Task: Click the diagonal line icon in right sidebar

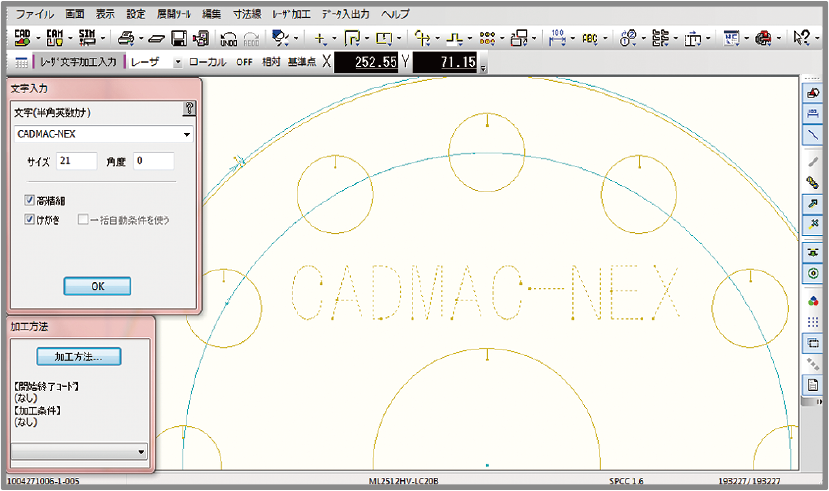Action: 813,134
